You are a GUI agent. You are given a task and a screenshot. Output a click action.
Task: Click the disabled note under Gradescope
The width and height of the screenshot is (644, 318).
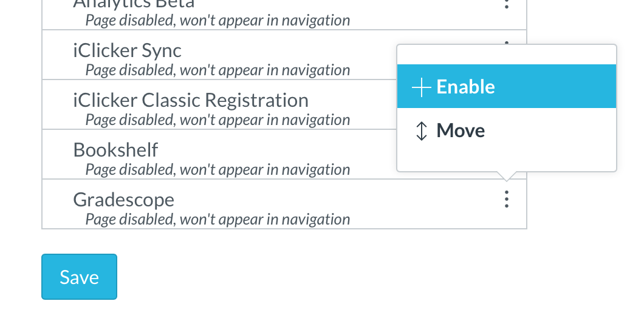[218, 219]
